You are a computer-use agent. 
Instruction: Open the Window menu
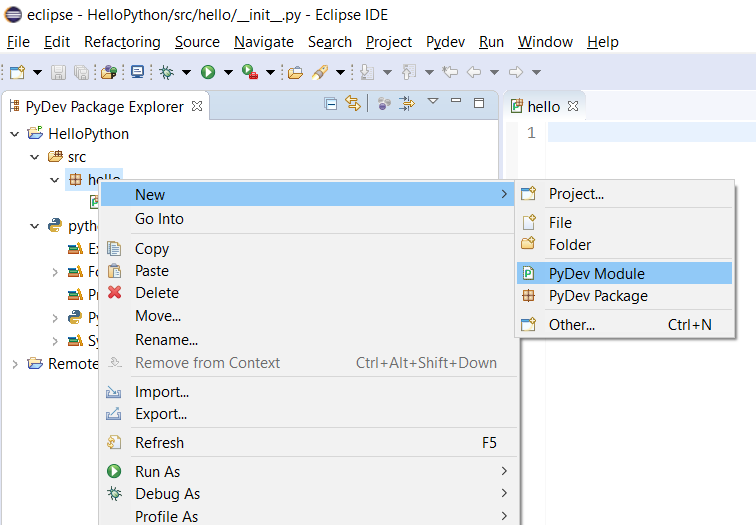[545, 42]
